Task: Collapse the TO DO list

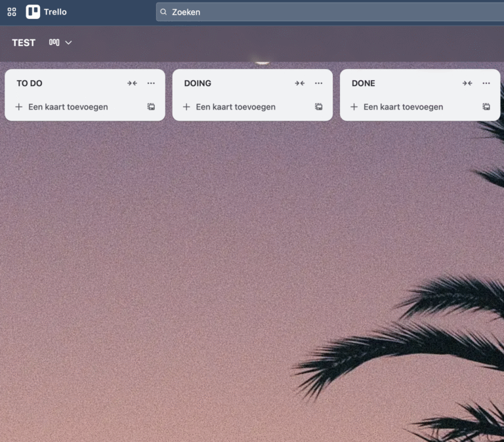Action: pos(132,83)
